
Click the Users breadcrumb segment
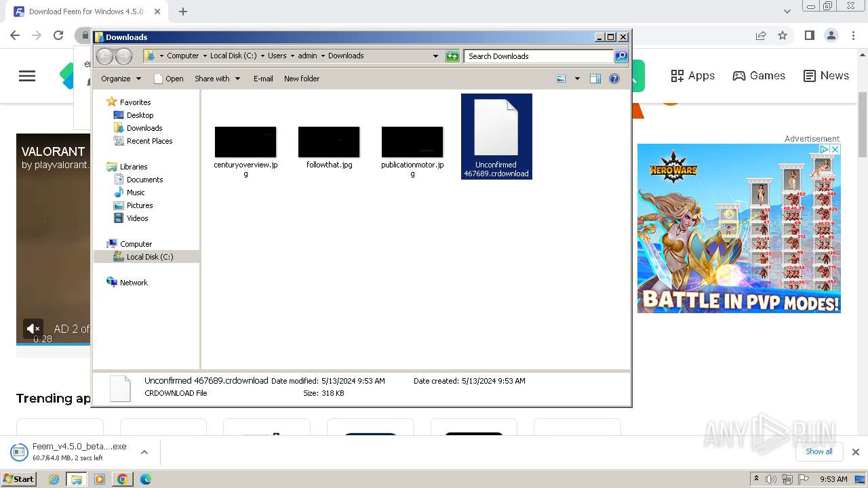click(277, 56)
